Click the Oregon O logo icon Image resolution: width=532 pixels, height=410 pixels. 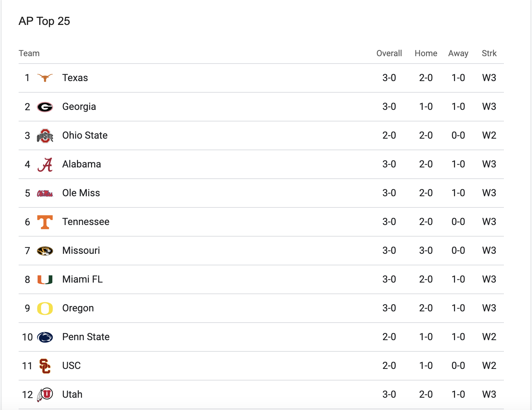coord(45,309)
